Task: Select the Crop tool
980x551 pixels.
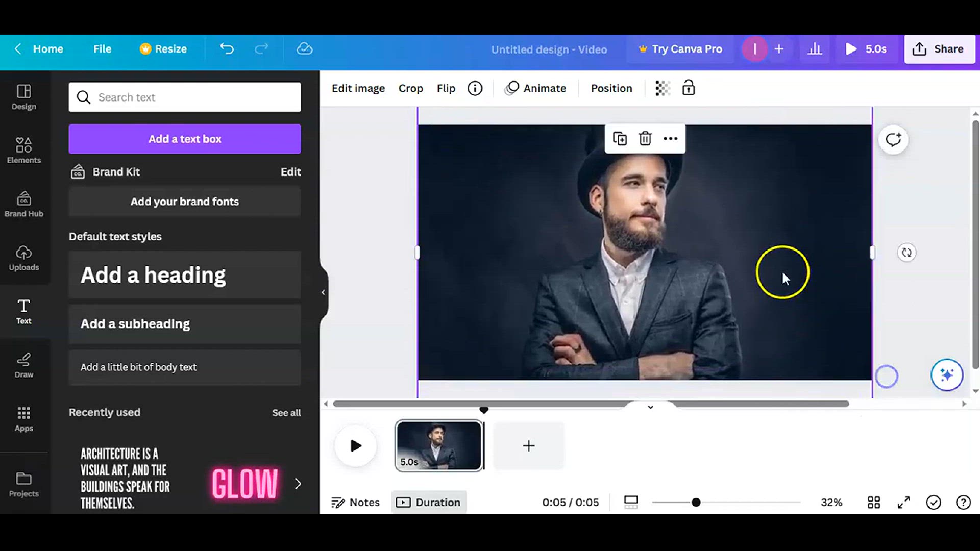Action: tap(411, 88)
